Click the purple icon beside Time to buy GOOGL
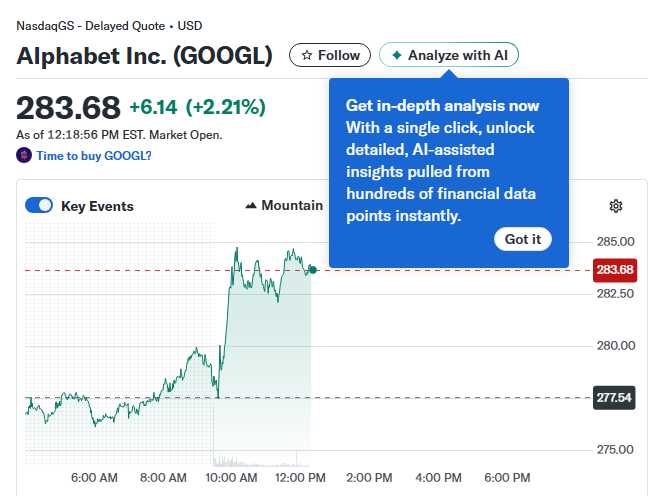664x496 pixels. tap(24, 155)
